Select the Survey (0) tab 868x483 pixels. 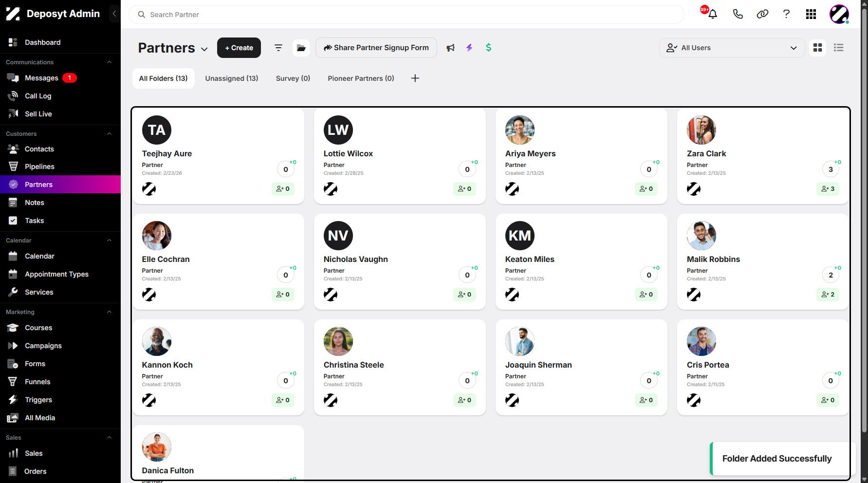point(293,78)
